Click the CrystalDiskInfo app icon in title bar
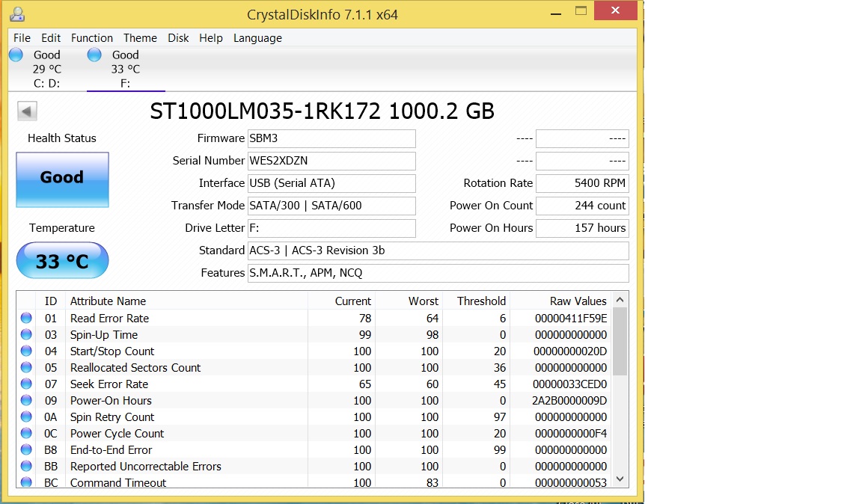 tap(18, 13)
